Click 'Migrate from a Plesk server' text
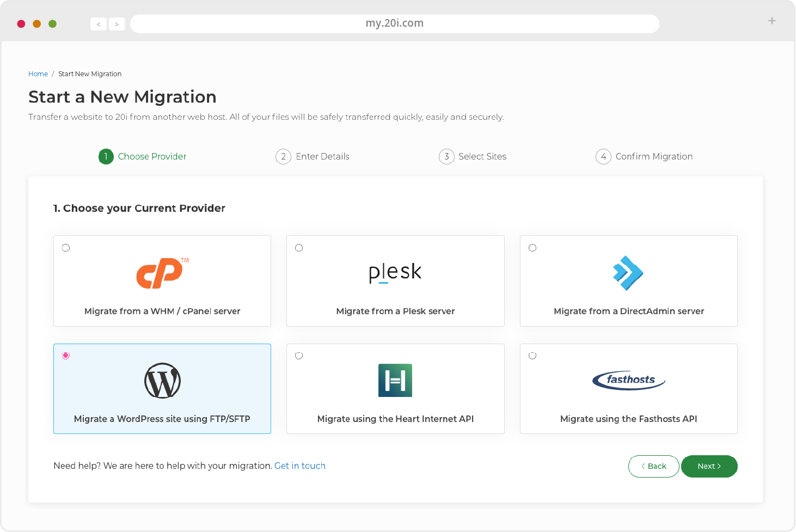The width and height of the screenshot is (796, 532). tap(395, 311)
